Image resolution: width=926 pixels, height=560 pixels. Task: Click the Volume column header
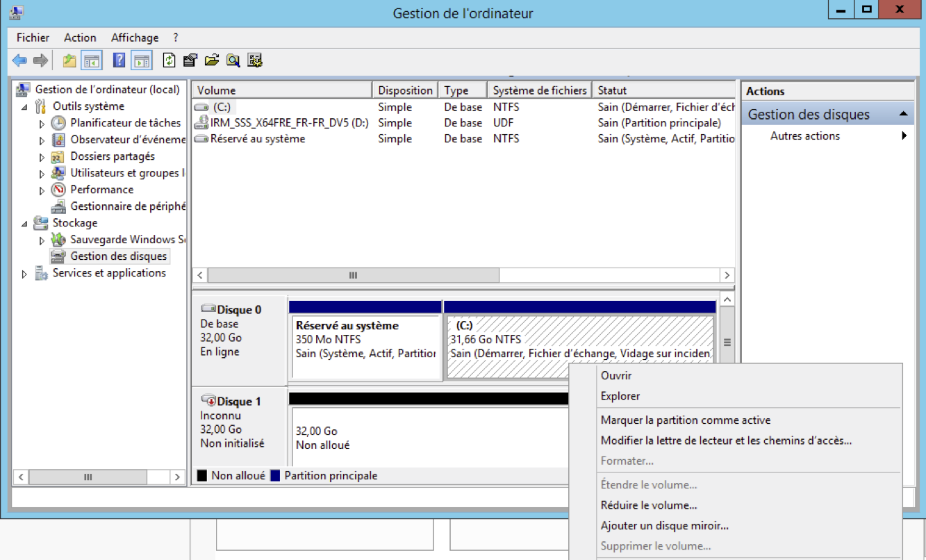[x=282, y=90]
